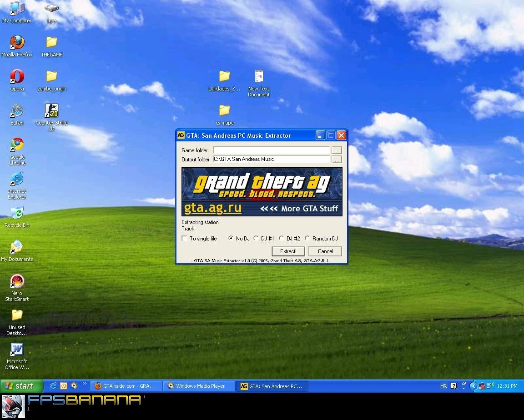Click Internet Explorer quick launch icon
Screen dimensions: 524x420
53,385
